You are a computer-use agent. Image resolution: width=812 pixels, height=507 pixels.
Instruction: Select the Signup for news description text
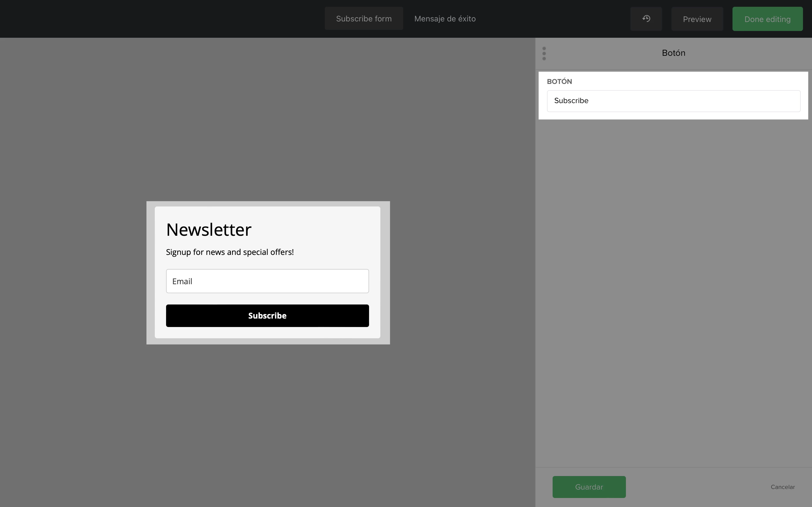coord(230,252)
